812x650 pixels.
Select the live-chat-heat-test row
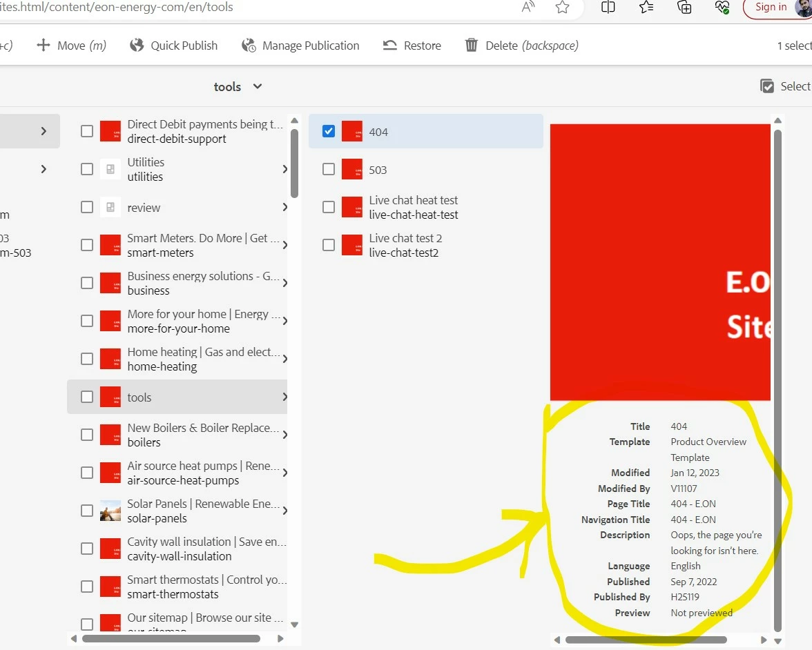(425, 207)
